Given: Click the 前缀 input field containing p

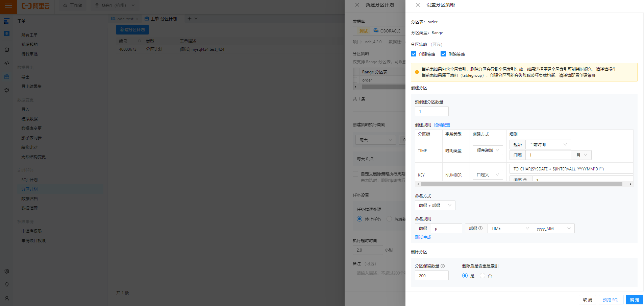Looking at the screenshot, I should click(446, 228).
